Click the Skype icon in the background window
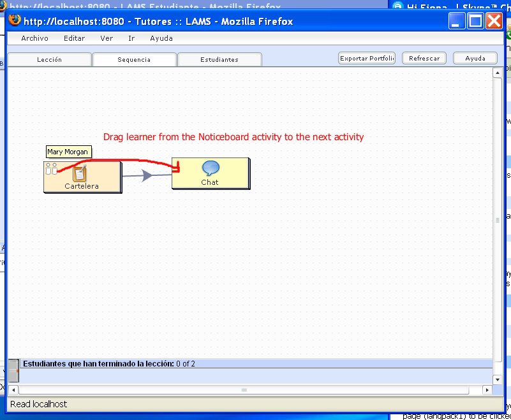Image resolution: width=511 pixels, height=420 pixels. click(x=397, y=6)
